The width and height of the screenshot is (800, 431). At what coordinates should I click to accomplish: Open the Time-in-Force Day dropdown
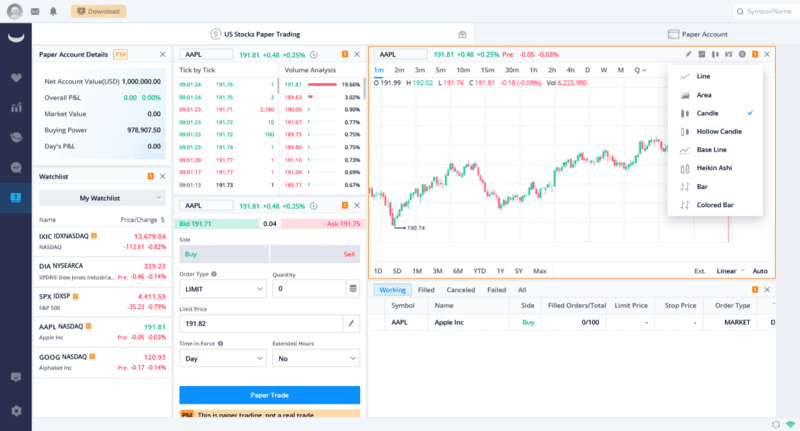click(x=223, y=359)
